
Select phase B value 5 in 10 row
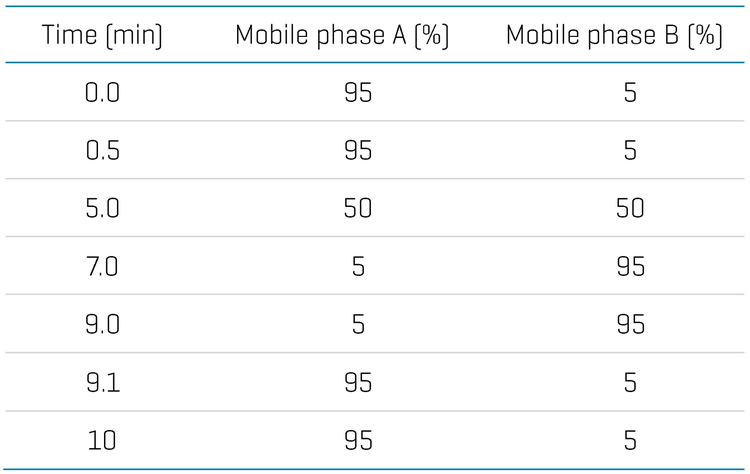pyautogui.click(x=630, y=441)
